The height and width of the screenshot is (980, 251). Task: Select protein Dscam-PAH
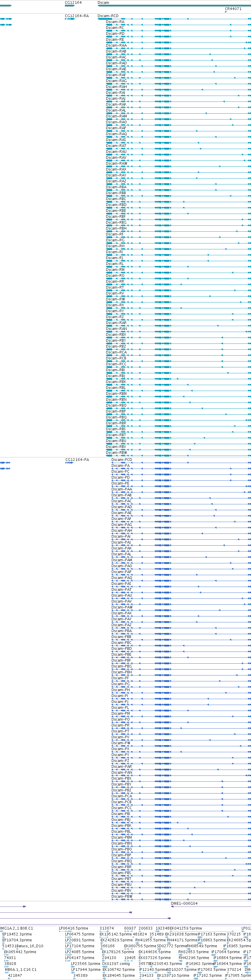122,530
